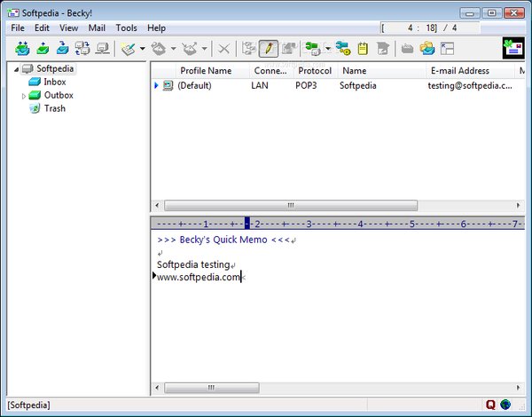532x417 pixels.
Task: Click the green Send mail toolbar icon
Action: (43, 48)
